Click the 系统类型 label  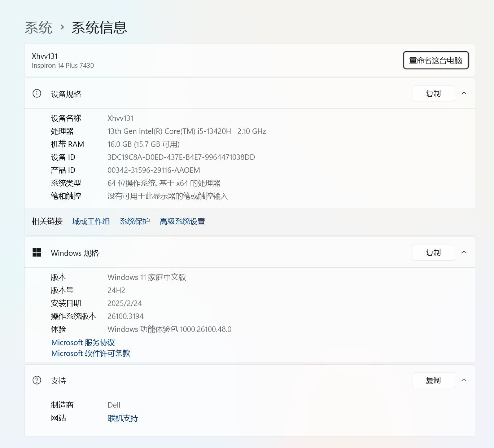(66, 183)
